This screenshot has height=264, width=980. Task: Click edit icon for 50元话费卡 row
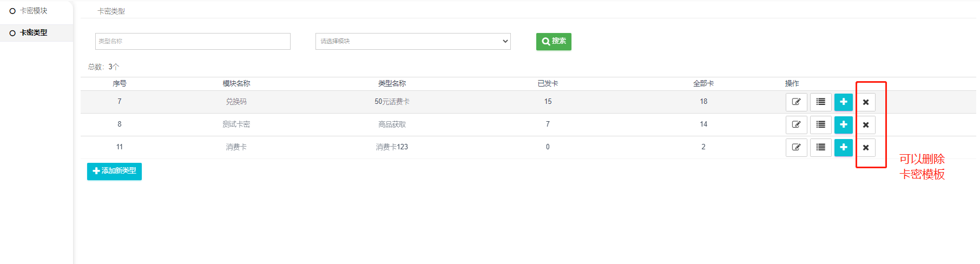(796, 102)
